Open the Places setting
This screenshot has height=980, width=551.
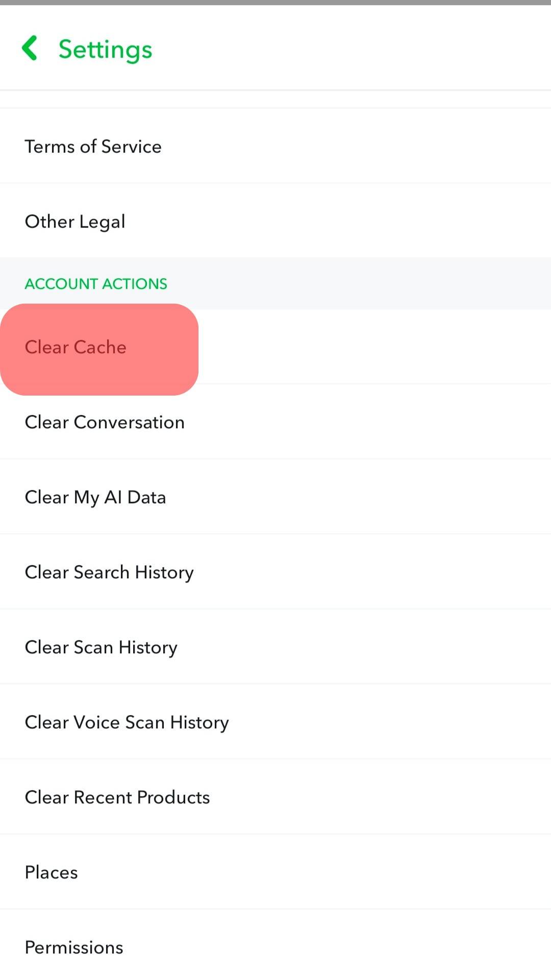[x=51, y=873]
